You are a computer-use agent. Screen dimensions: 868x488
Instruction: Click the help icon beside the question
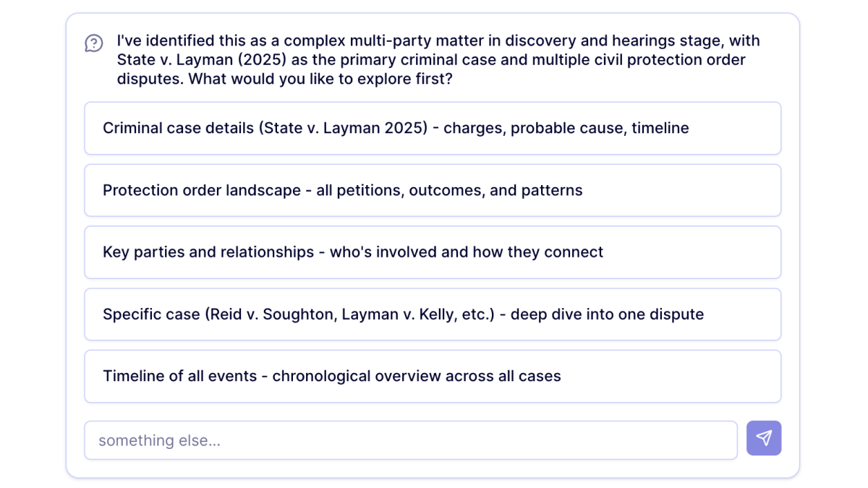pyautogui.click(x=94, y=43)
